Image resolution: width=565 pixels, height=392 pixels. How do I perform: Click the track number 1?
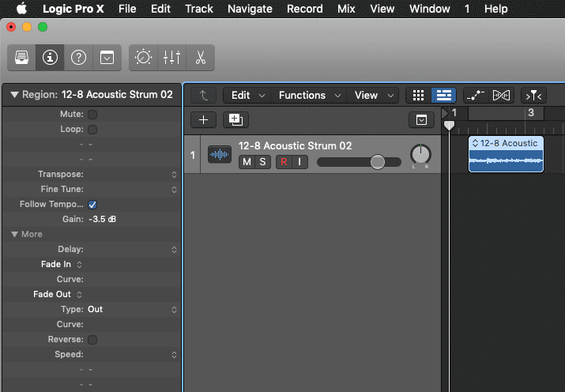click(x=193, y=155)
